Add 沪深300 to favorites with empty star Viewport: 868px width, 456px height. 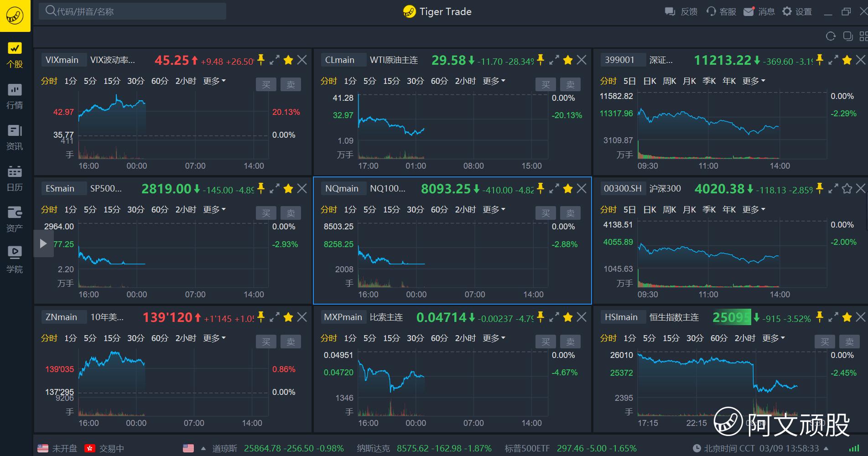coord(847,188)
